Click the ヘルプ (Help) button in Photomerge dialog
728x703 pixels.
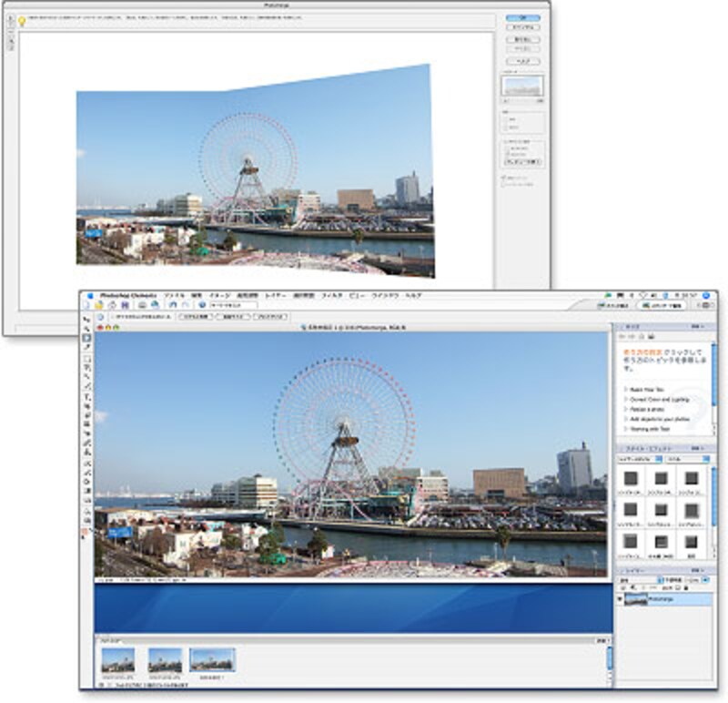[x=522, y=61]
